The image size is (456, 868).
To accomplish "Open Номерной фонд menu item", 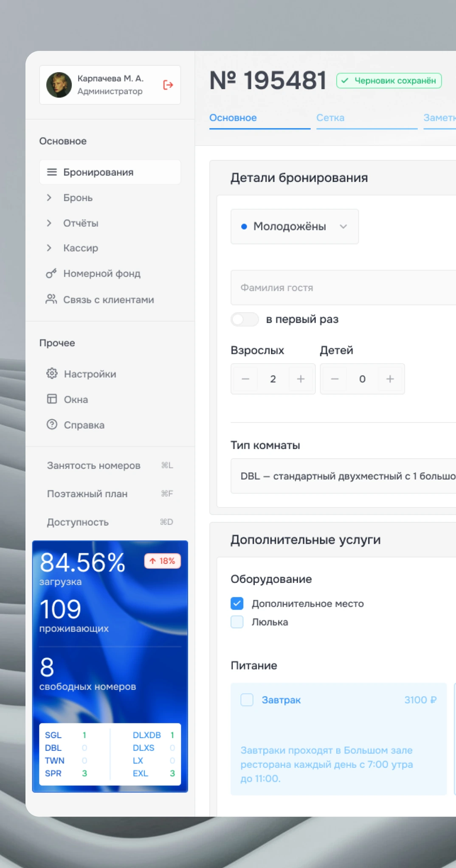I will click(x=102, y=274).
